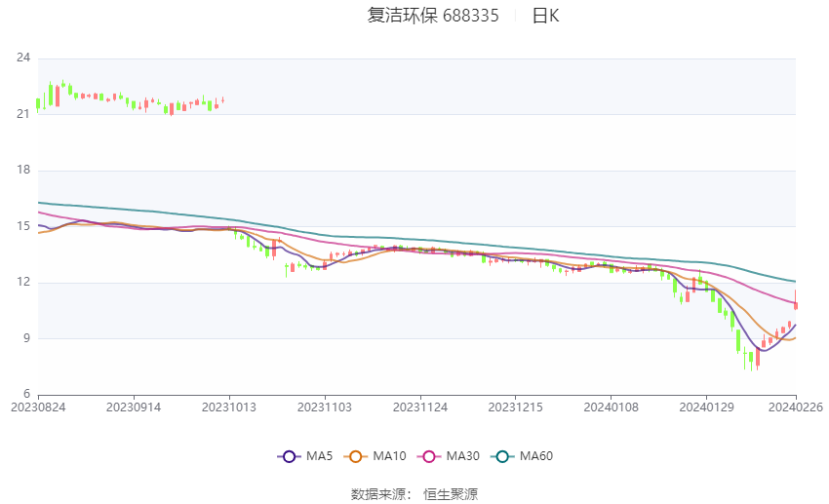
Task: Click the x-axis date 20240226
Action: (x=796, y=407)
